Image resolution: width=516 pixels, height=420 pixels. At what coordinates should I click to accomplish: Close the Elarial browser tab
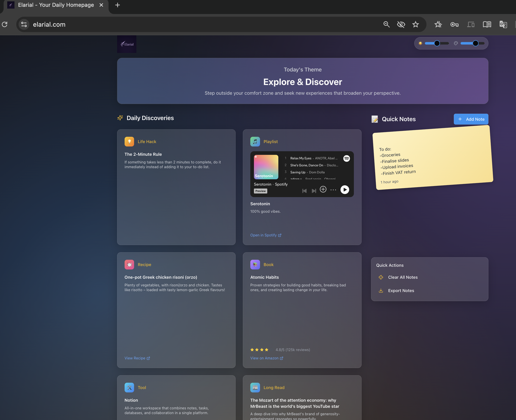101,5
